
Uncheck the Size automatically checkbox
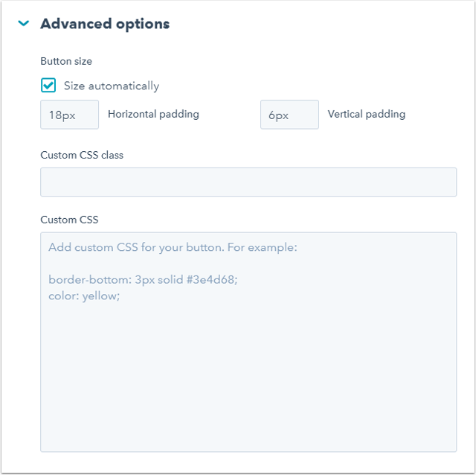pyautogui.click(x=48, y=86)
